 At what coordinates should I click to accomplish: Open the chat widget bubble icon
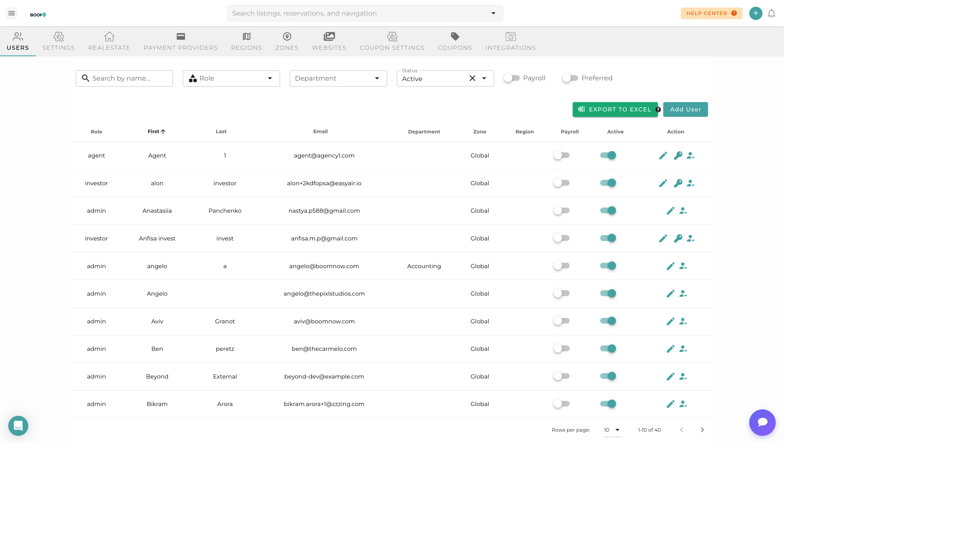pos(762,422)
